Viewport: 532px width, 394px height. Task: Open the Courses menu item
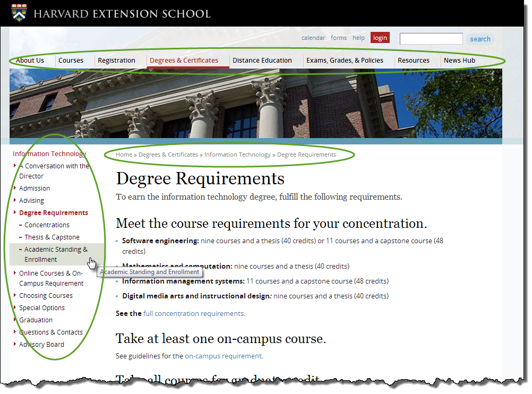(71, 61)
